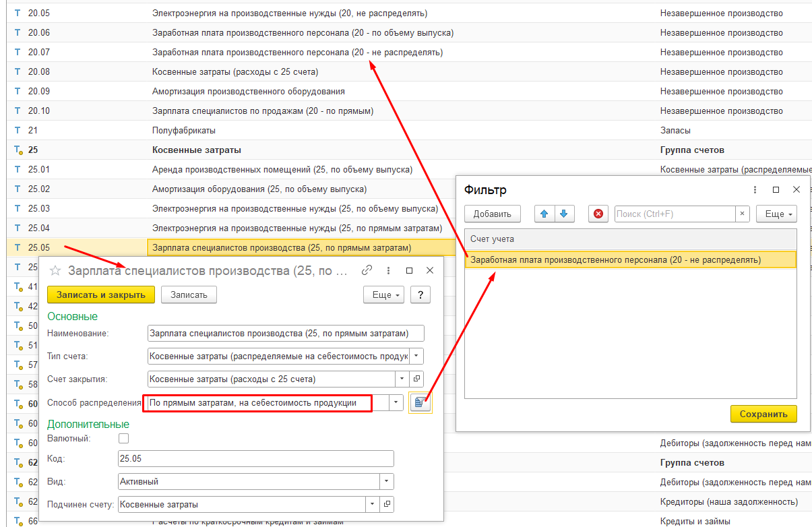This screenshot has width=812, height=527.
Task: Select row 20.06 Заработная плата по объему выпуска
Action: coord(409,33)
